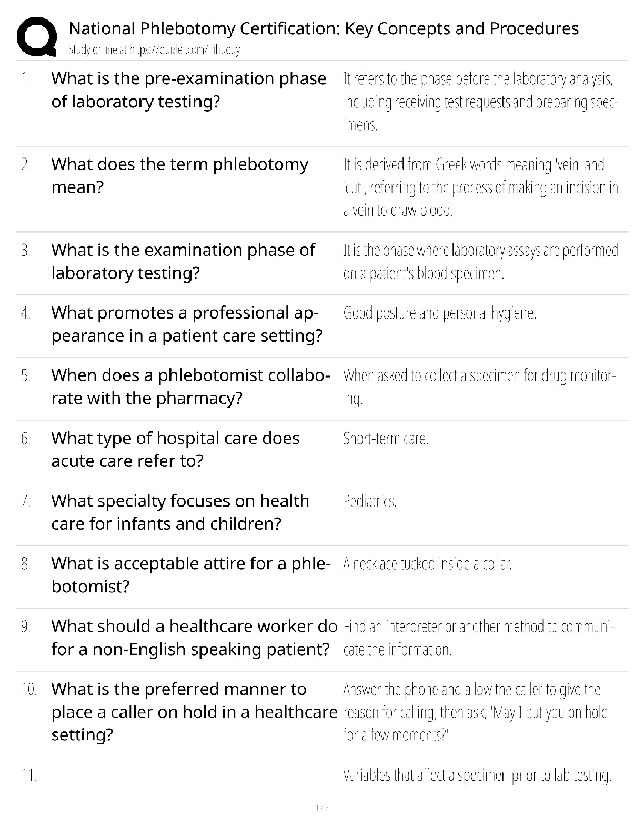Screen dimensions: 644x834
Task: Click the pharmacy collaboration question
Action: (x=190, y=386)
